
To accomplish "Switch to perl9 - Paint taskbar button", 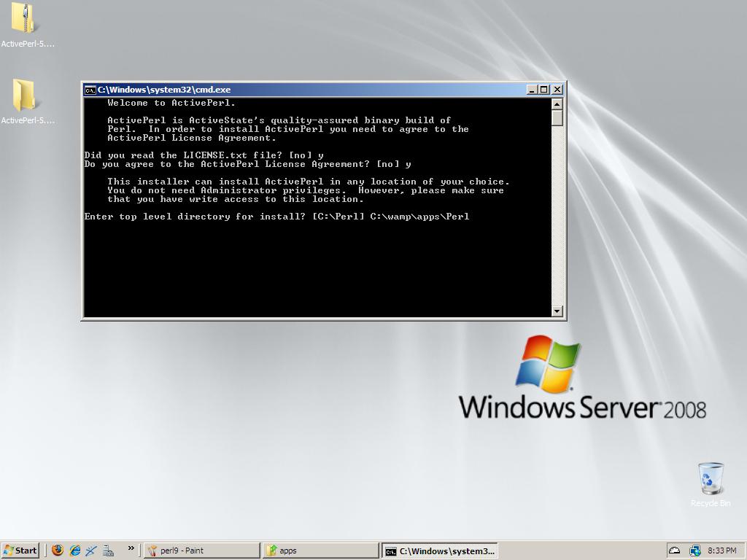I will coord(201,551).
